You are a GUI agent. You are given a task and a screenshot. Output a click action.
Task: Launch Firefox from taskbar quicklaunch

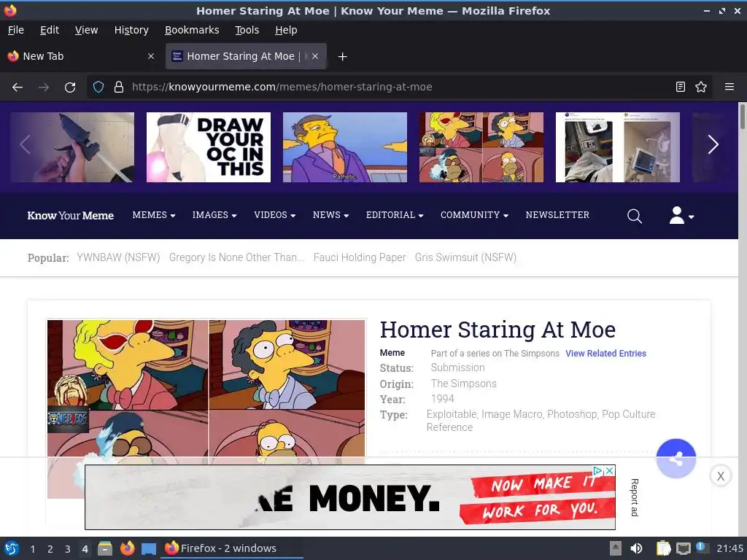tap(127, 548)
